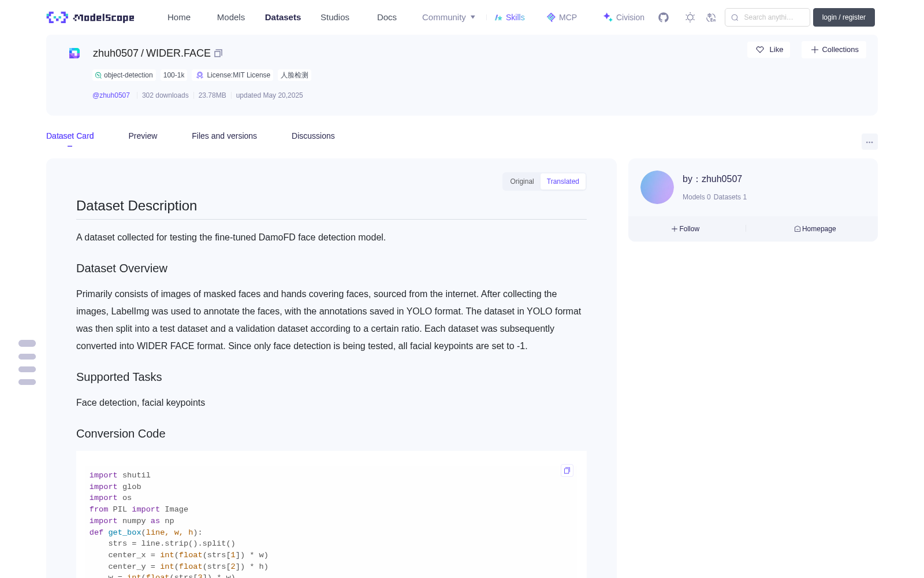The height and width of the screenshot is (578, 924).
Task: Open the @zhuh0507 author profile link
Action: coord(111,95)
